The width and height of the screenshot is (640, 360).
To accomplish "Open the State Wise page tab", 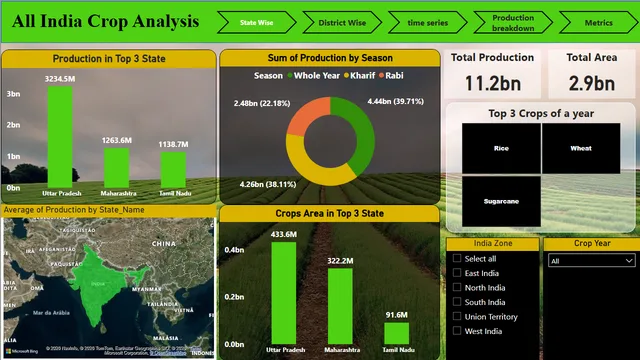I will (257, 22).
